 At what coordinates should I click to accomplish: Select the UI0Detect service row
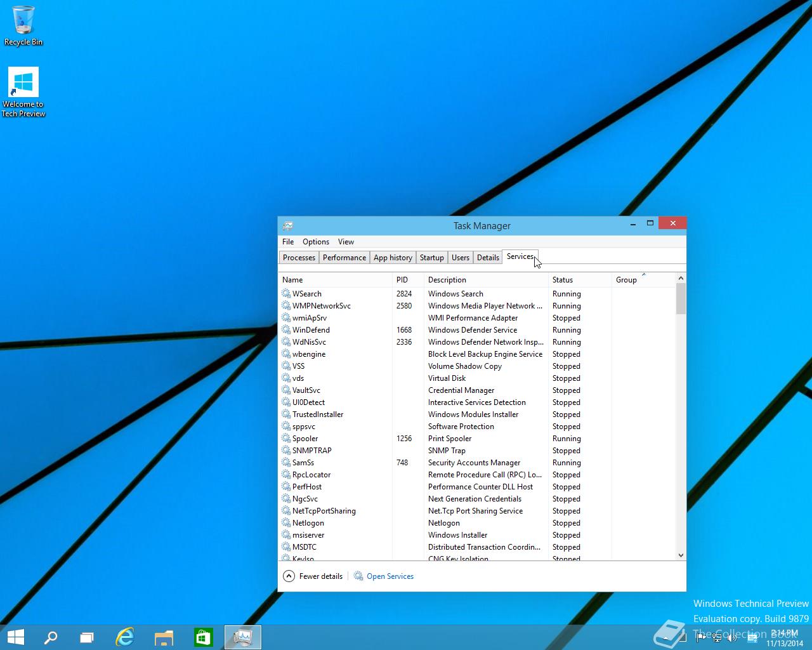point(477,402)
